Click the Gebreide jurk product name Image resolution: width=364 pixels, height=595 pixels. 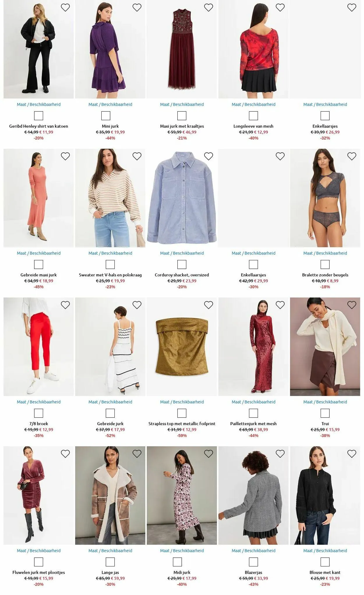coord(110,424)
